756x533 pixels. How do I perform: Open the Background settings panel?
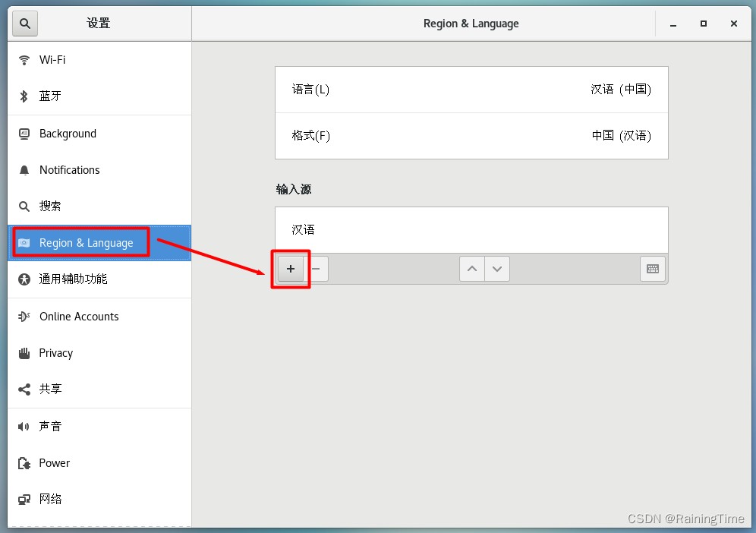pyautogui.click(x=99, y=134)
